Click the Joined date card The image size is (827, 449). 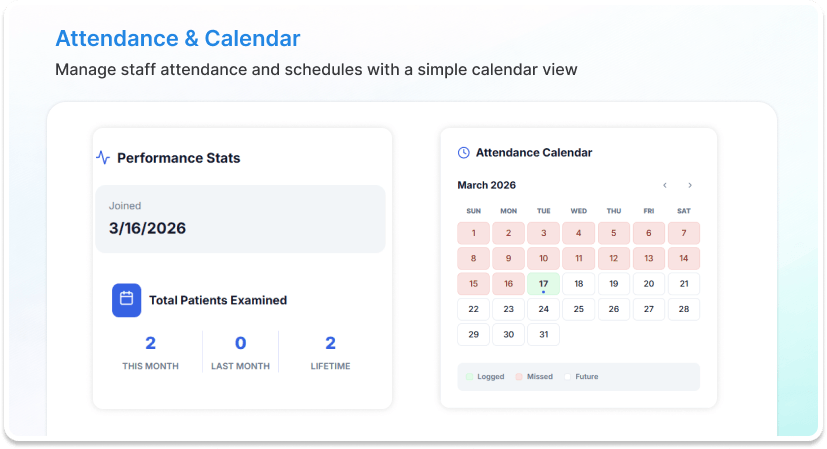click(x=240, y=218)
